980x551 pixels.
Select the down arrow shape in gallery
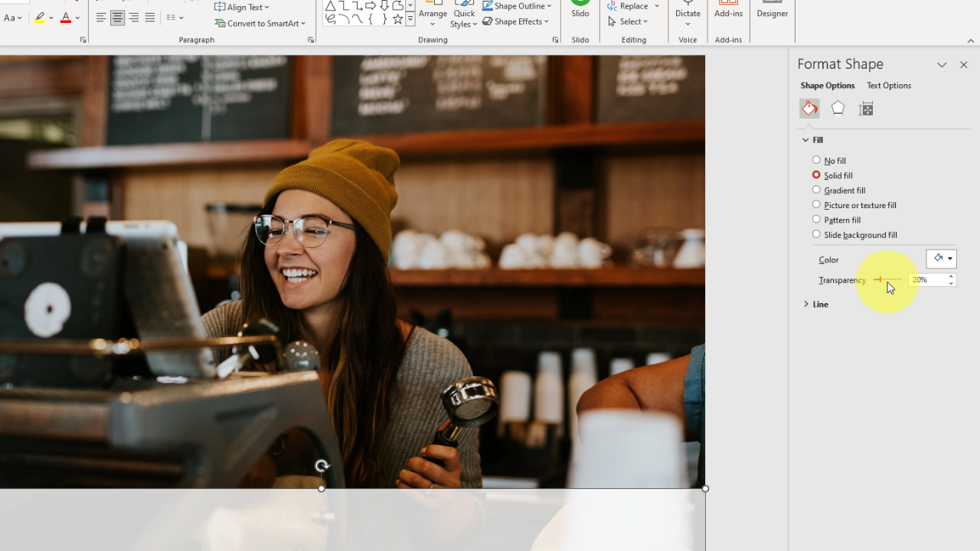[x=384, y=5]
